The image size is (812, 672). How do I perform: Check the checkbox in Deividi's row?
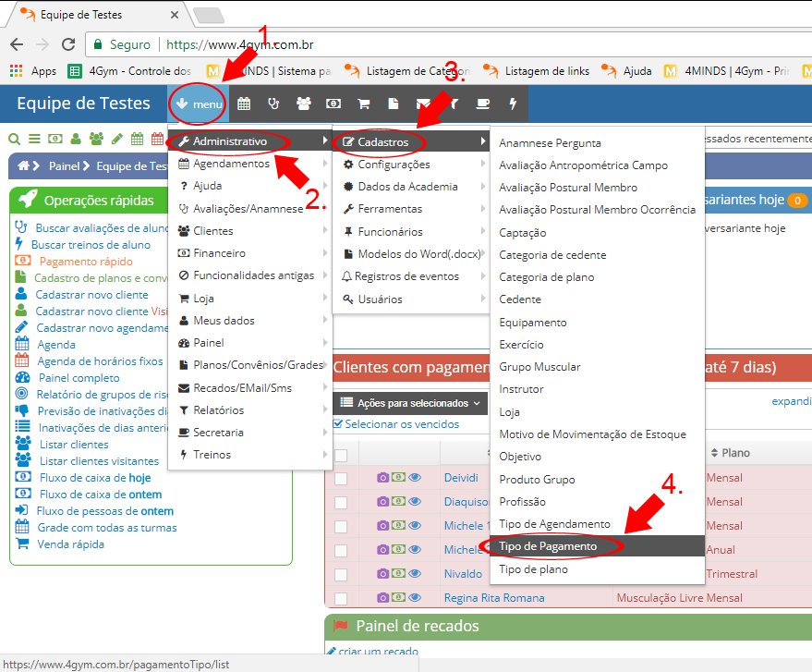[x=341, y=479]
